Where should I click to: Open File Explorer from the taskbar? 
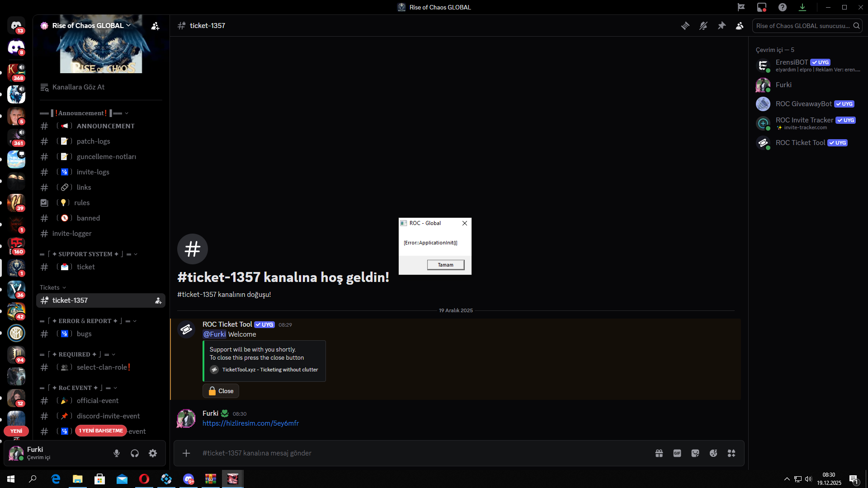click(78, 479)
